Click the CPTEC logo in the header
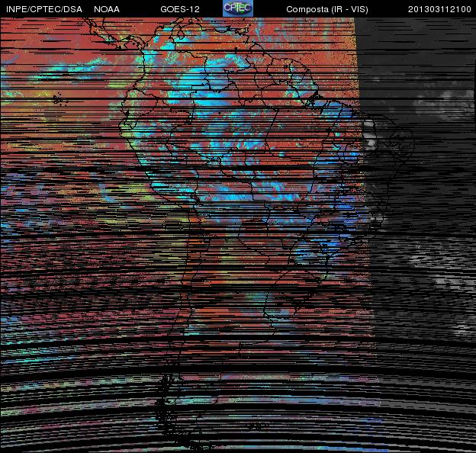The image size is (476, 453). 238,8
